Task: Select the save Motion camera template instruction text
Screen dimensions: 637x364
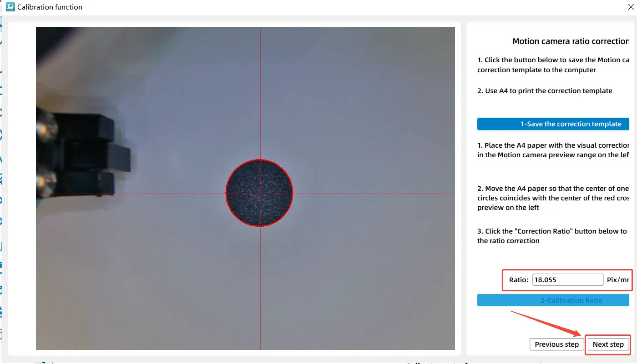Action: click(x=553, y=65)
